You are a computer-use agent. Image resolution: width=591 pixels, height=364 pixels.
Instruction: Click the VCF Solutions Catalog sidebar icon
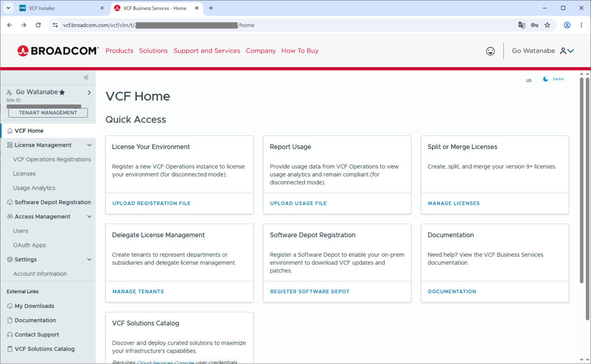pyautogui.click(x=10, y=349)
